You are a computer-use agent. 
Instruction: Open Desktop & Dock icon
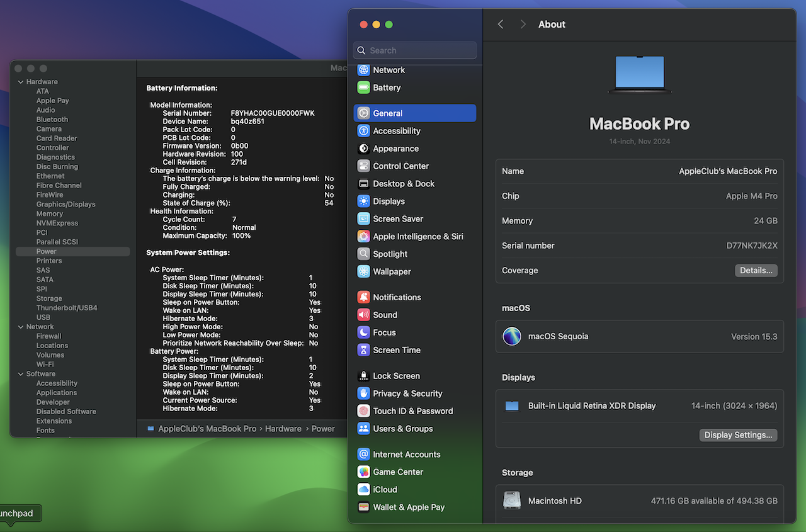(363, 184)
